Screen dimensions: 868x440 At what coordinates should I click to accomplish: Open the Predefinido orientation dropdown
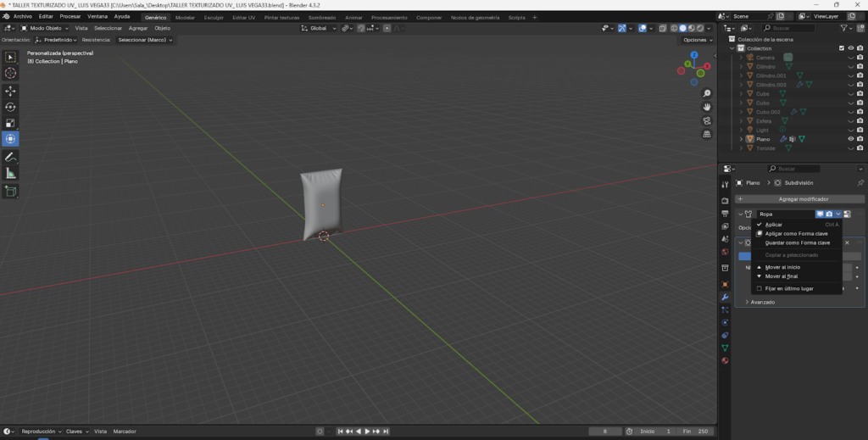coord(56,40)
